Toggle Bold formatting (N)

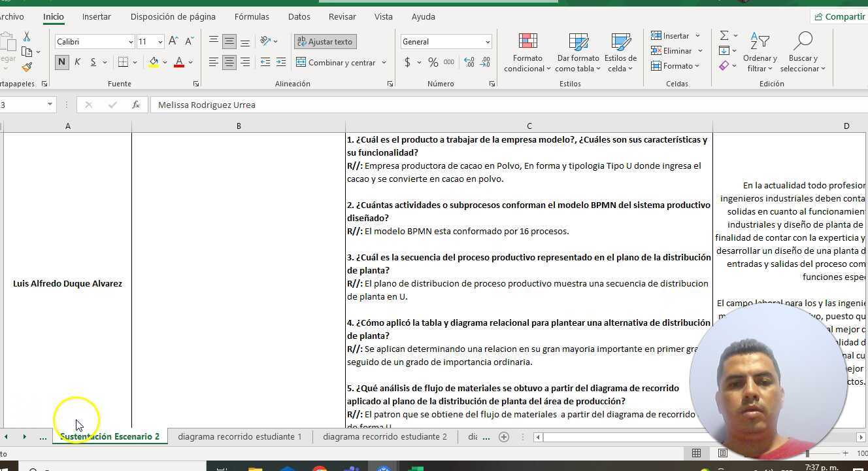coord(61,62)
